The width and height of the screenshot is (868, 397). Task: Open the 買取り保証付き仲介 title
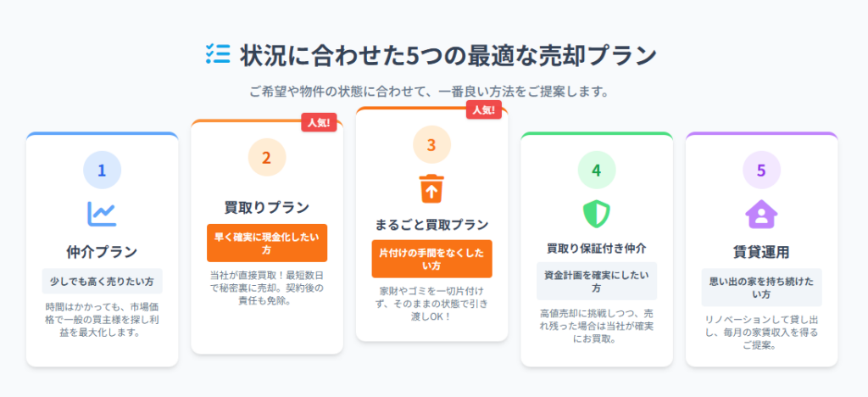coord(596,248)
